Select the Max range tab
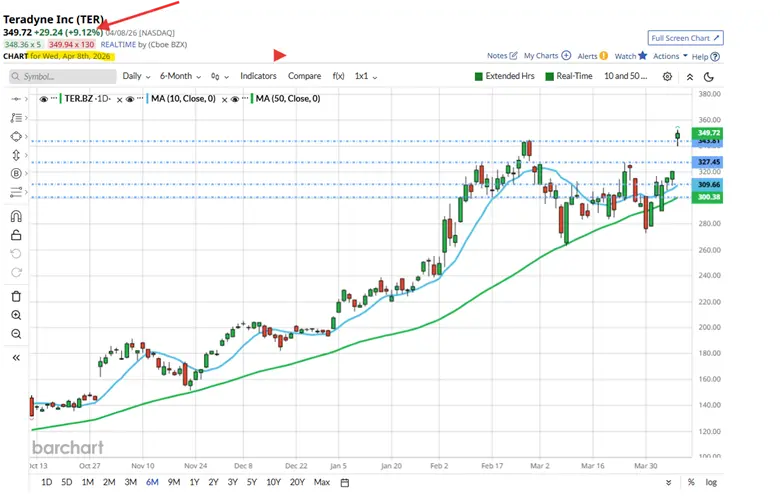This screenshot has width=780, height=502. 322,482
